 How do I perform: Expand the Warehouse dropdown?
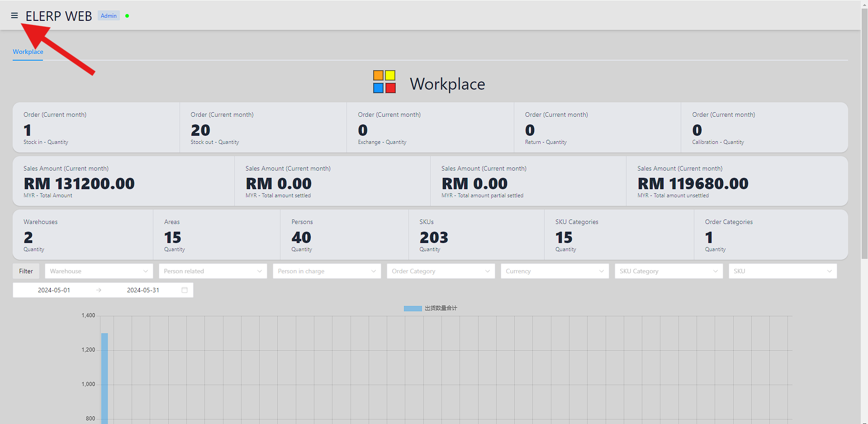[x=99, y=271]
